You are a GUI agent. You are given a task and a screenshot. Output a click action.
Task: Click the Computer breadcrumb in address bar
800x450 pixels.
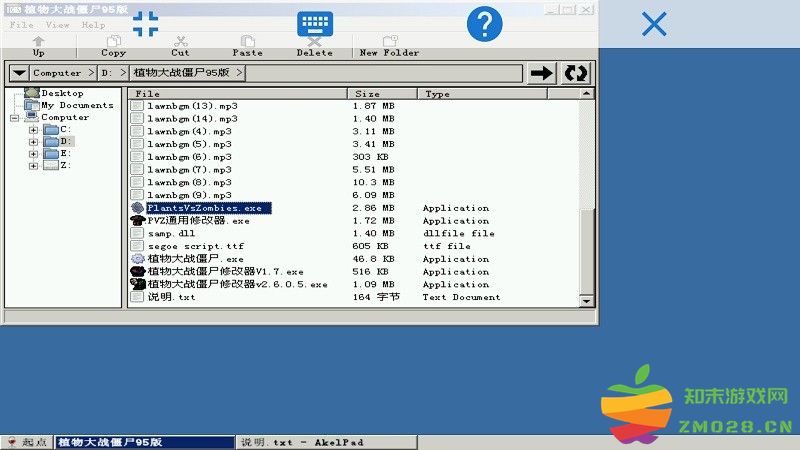pos(57,73)
